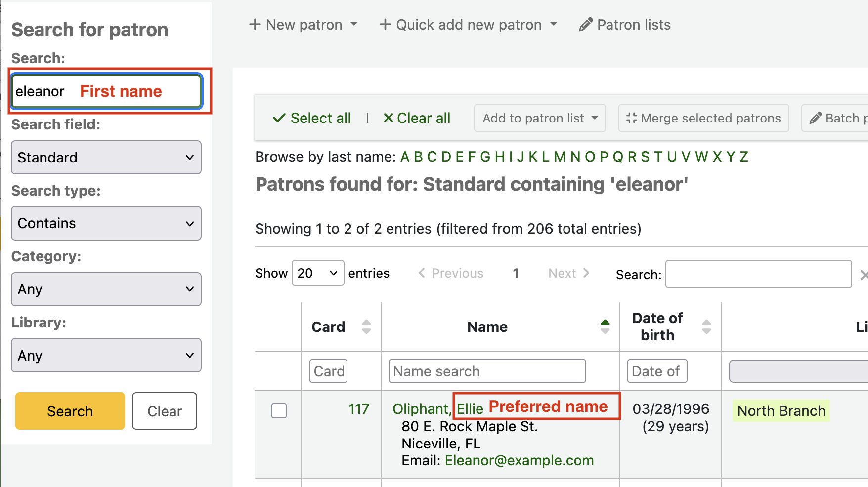Click the Quick add new patron plus icon
The image size is (868, 487).
385,25
